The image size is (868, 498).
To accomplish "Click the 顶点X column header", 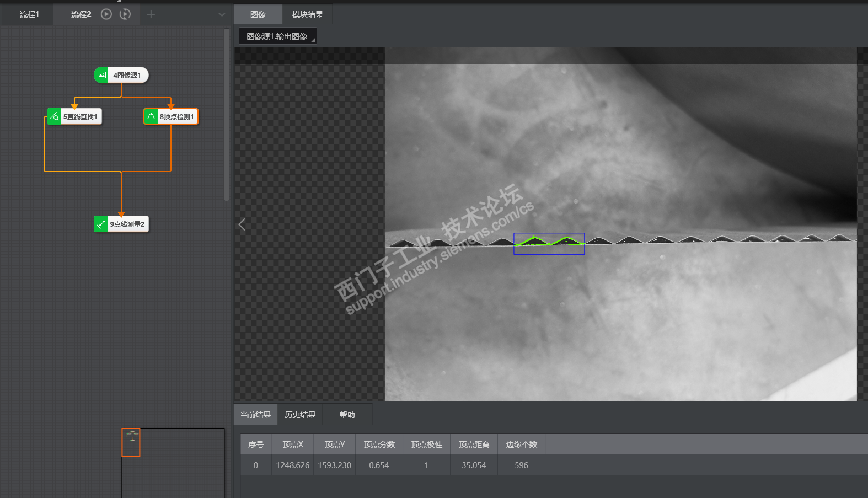I will point(293,445).
